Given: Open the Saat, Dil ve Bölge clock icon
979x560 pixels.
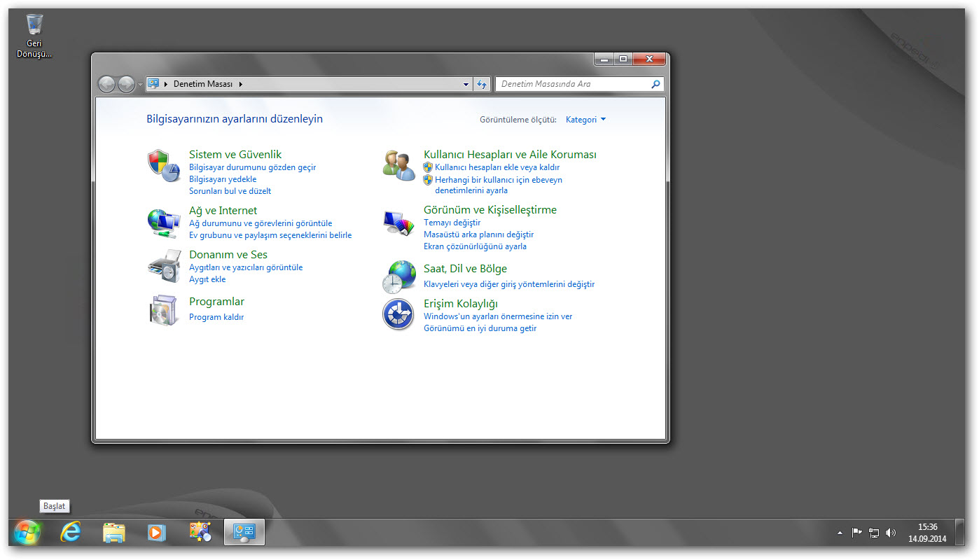Looking at the screenshot, I should coord(399,276).
